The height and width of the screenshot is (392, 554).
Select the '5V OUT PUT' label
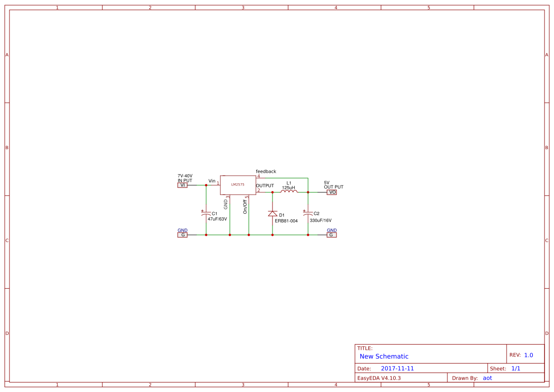point(334,185)
